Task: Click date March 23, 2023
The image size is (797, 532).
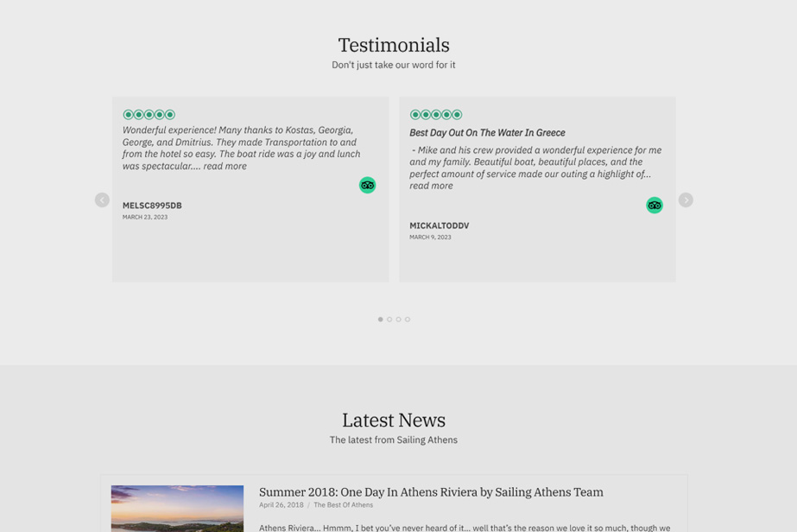Action: click(145, 217)
